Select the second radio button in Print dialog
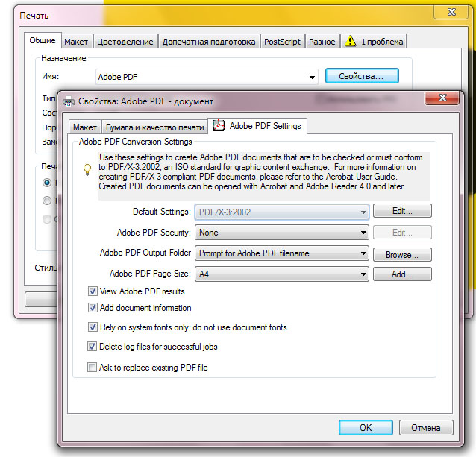Screen dimensions: 476x457 47,201
